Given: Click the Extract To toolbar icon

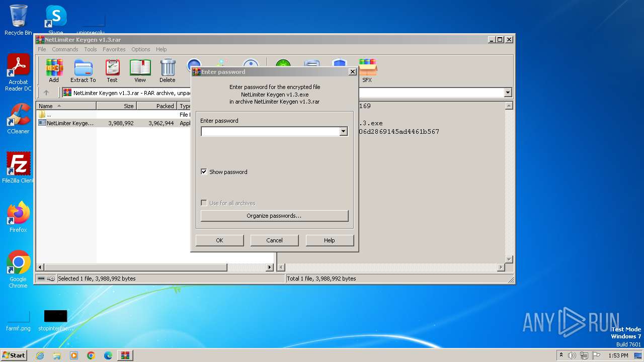Looking at the screenshot, I should (83, 71).
